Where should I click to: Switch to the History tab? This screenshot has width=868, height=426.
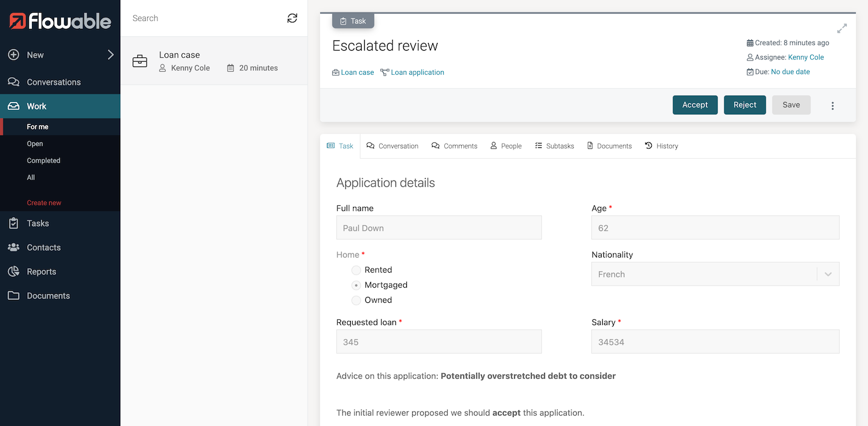tap(661, 146)
